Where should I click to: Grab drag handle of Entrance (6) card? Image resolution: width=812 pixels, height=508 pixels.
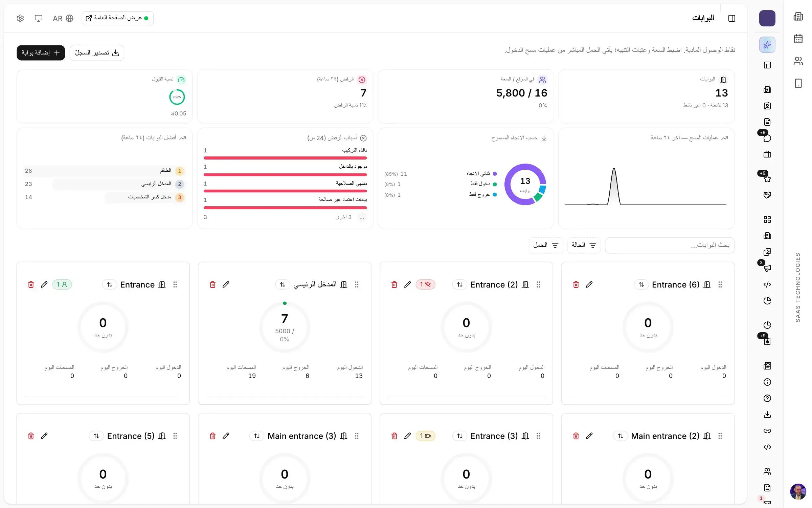pyautogui.click(x=720, y=284)
